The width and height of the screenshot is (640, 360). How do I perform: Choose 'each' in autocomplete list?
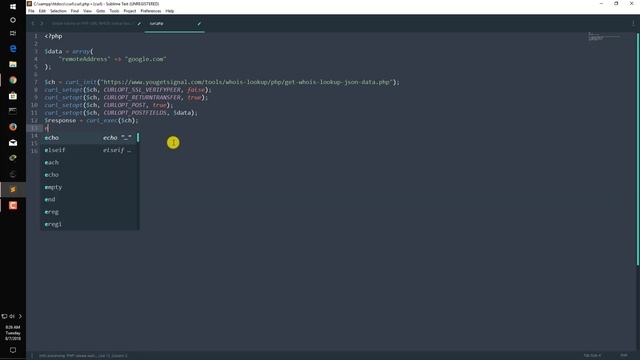coord(90,162)
